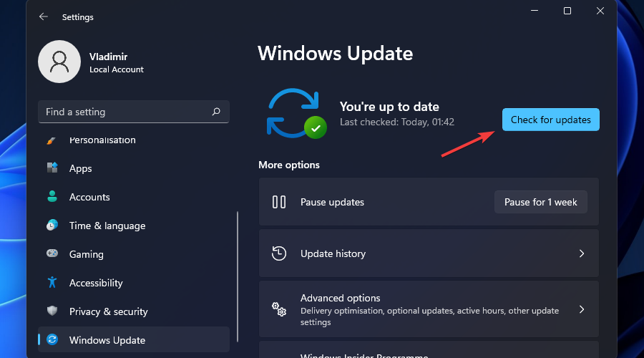
Task: Click the More options heading
Action: click(x=289, y=165)
